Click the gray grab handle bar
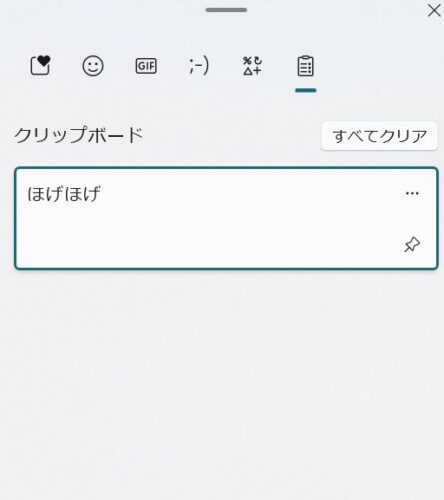 point(226,10)
